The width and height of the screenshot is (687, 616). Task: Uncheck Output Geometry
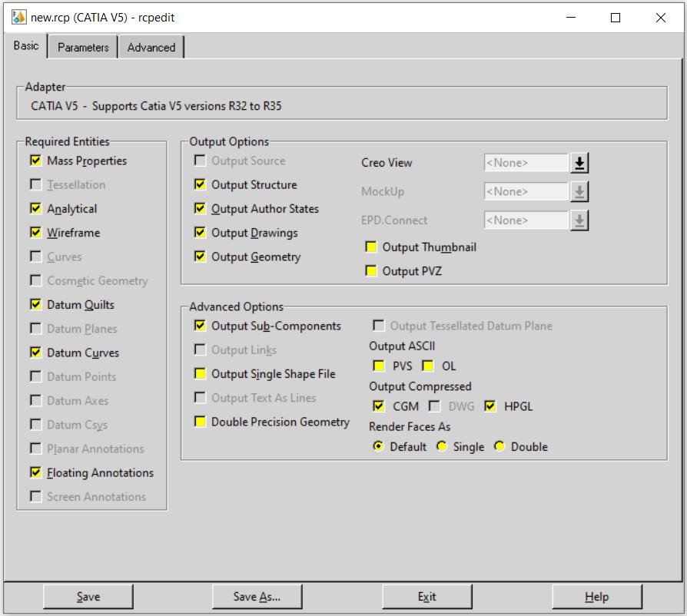pyautogui.click(x=200, y=257)
